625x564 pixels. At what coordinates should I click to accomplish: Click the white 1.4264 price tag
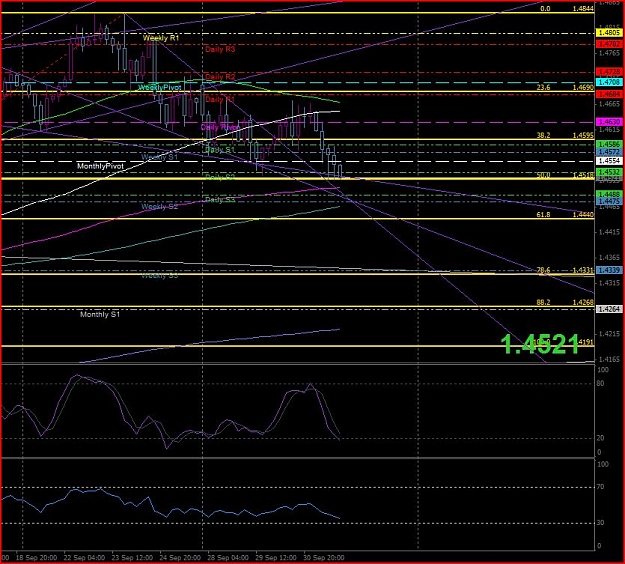[609, 309]
